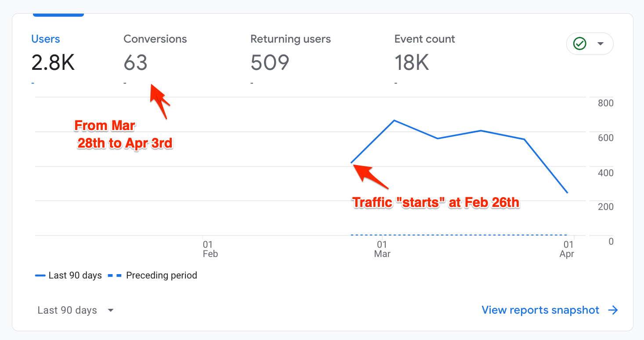Viewport: 644px width, 340px height.
Task: Expand the dropdown arrow beside the green checkmark
Action: [600, 44]
